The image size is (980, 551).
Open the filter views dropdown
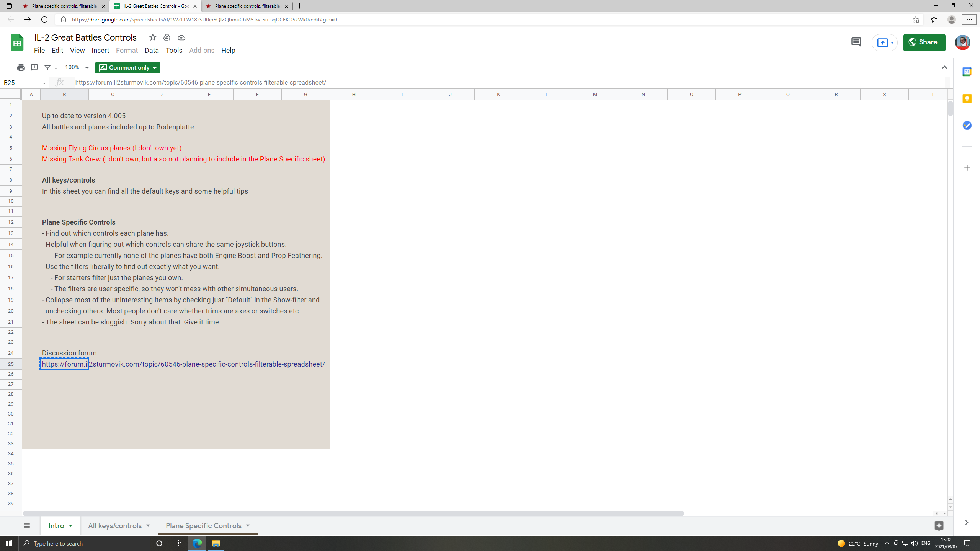pyautogui.click(x=51, y=68)
